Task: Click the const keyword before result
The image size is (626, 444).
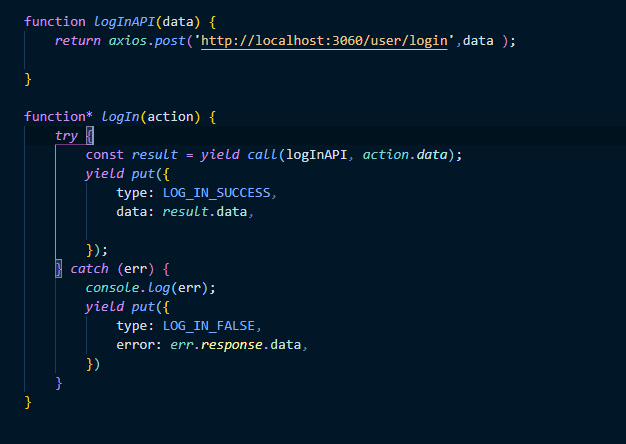Action: click(x=105, y=154)
